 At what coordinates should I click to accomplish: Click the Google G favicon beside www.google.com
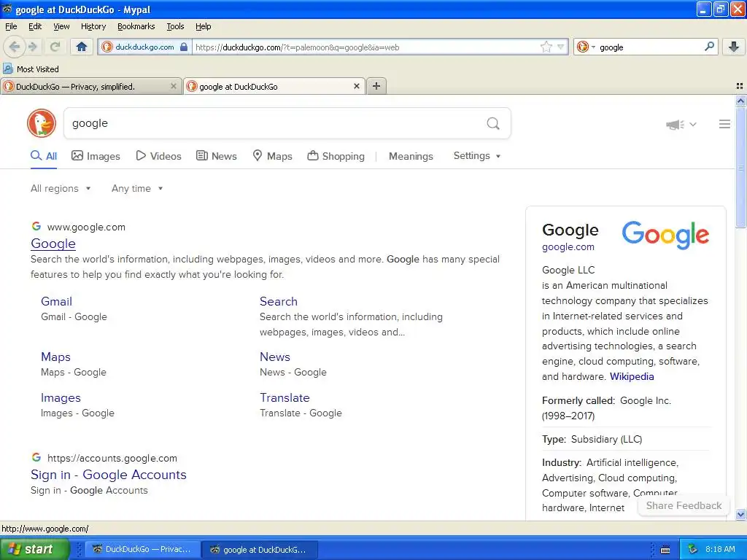(x=36, y=226)
